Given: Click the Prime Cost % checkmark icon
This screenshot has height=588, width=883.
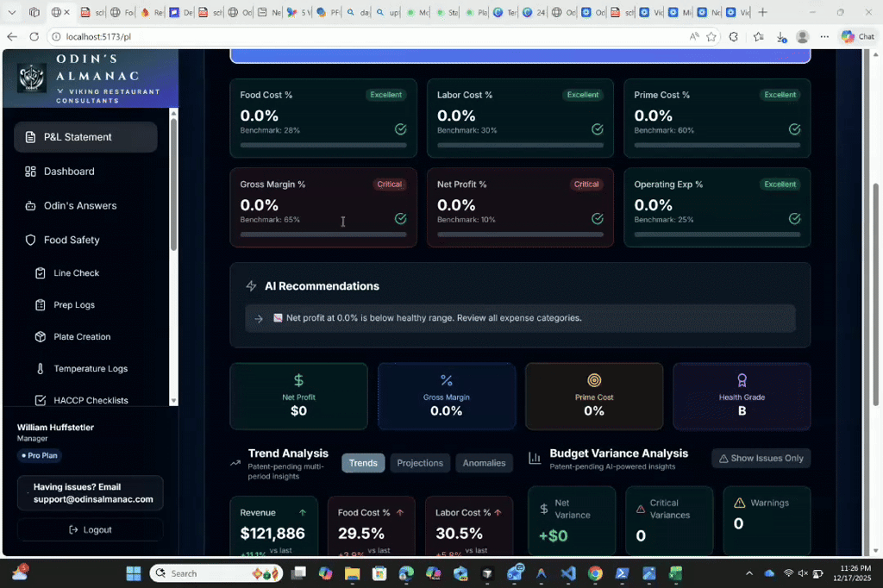Looking at the screenshot, I should tap(794, 129).
